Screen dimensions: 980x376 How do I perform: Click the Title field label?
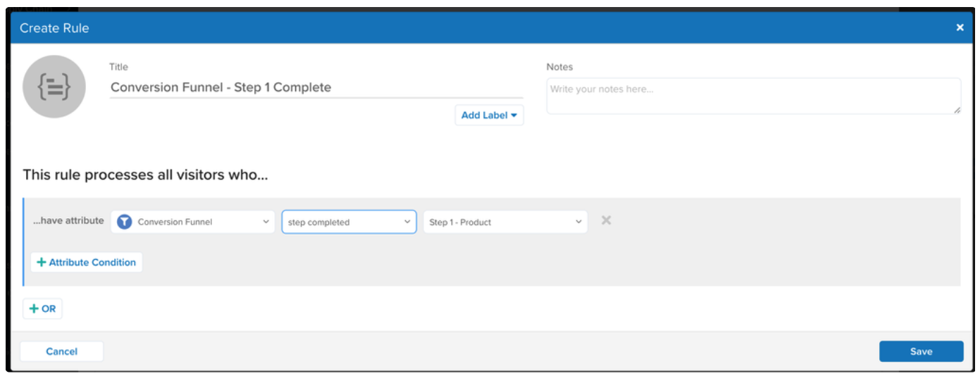coord(118,67)
